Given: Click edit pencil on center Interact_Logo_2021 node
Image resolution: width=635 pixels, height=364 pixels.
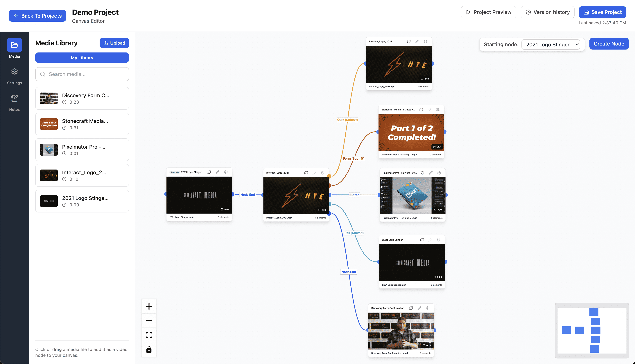Looking at the screenshot, I should 314,172.
